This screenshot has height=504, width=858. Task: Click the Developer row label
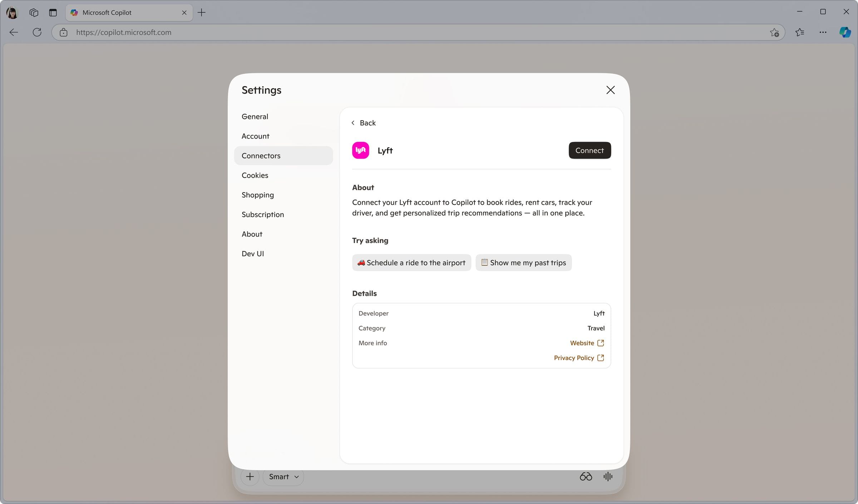pos(373,313)
